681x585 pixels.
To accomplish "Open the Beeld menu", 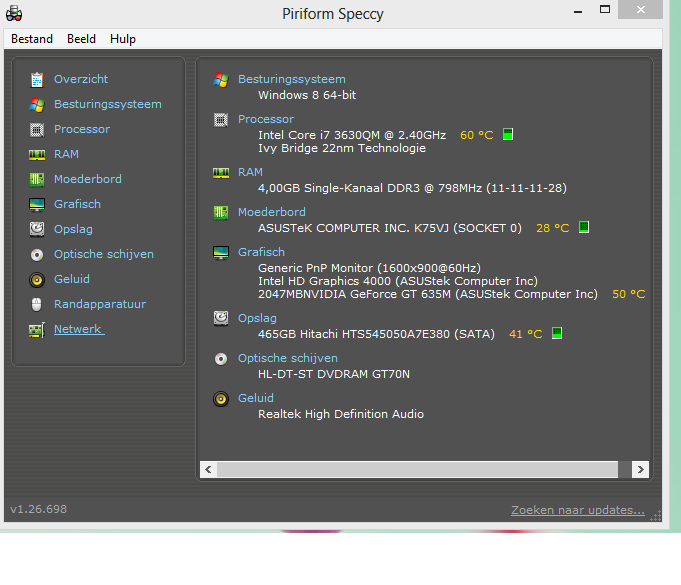I will click(81, 39).
